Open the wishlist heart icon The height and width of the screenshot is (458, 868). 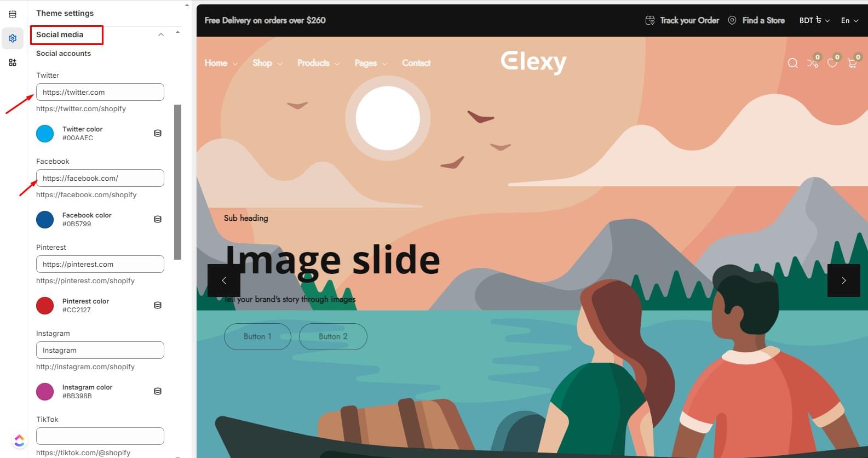[x=832, y=64]
